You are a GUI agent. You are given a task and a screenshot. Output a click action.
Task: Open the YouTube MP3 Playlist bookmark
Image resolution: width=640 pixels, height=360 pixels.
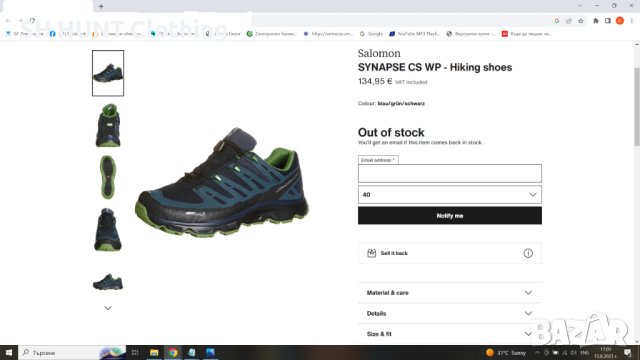pos(414,34)
